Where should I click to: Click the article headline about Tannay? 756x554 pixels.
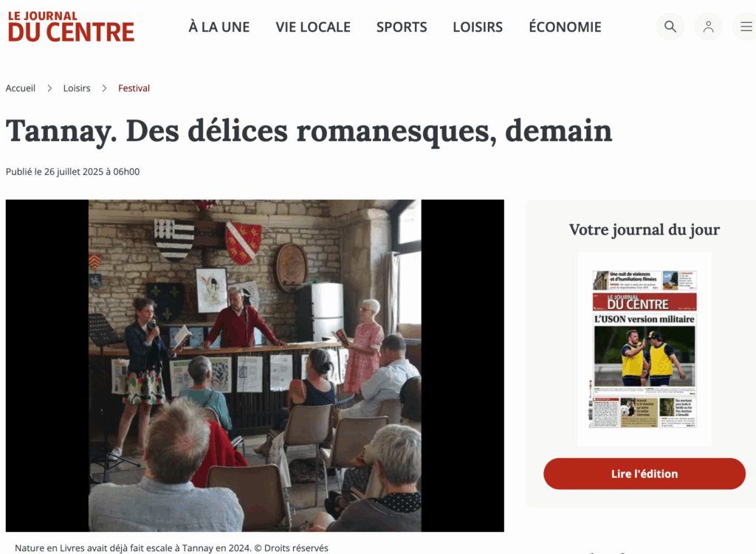click(x=309, y=131)
